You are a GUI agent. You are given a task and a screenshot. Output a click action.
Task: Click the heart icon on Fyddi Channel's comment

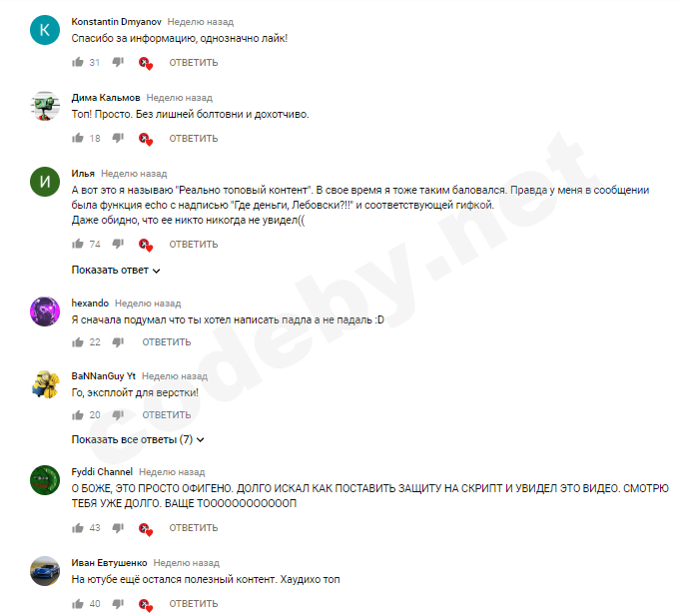(x=145, y=529)
